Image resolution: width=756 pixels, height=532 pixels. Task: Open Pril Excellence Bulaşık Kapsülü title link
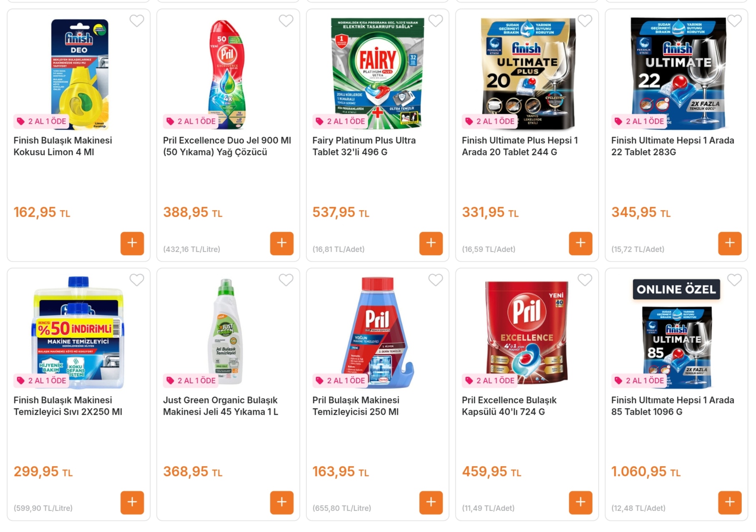509,406
